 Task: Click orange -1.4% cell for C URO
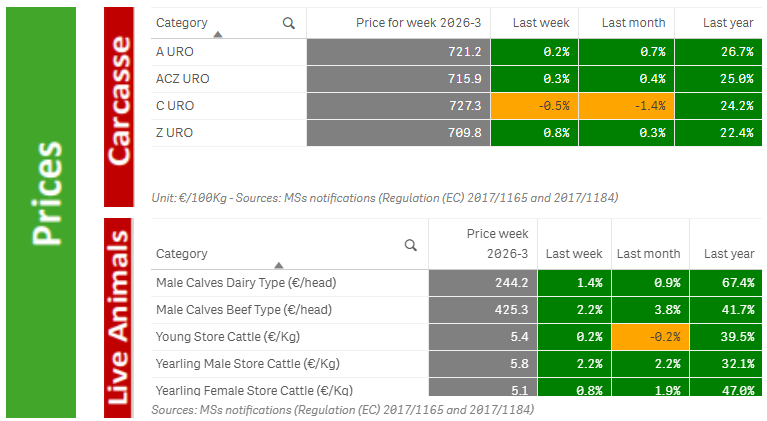[626, 105]
